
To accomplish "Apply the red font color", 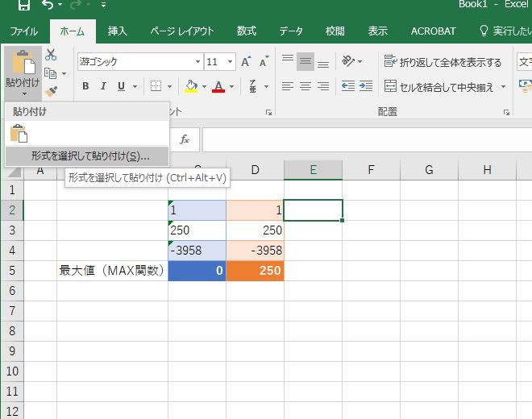I will click(x=218, y=86).
